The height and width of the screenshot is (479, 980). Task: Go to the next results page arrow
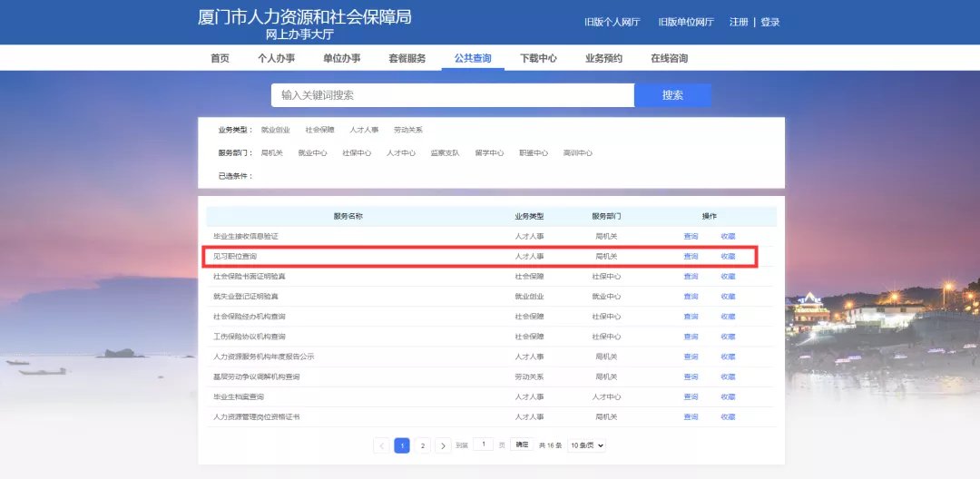pos(443,445)
